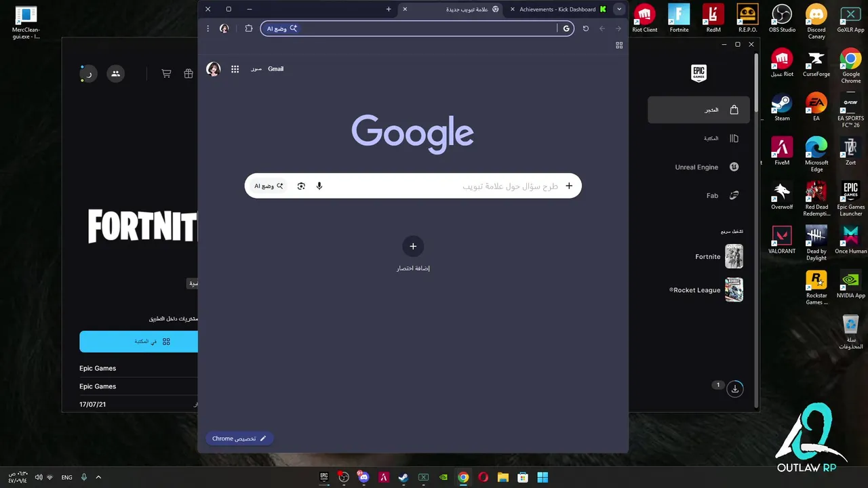Select MercClean-gui.exe desktop file

pyautogui.click(x=26, y=22)
